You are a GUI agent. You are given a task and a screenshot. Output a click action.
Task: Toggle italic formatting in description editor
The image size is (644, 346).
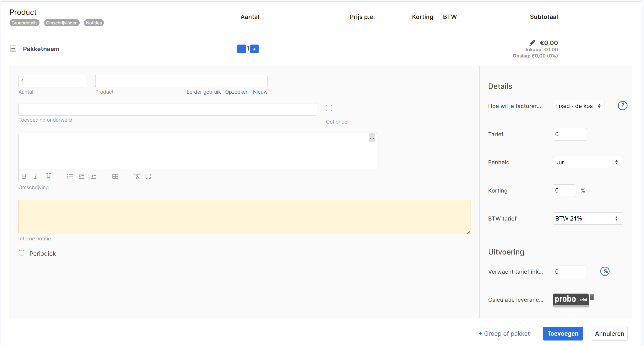36,176
